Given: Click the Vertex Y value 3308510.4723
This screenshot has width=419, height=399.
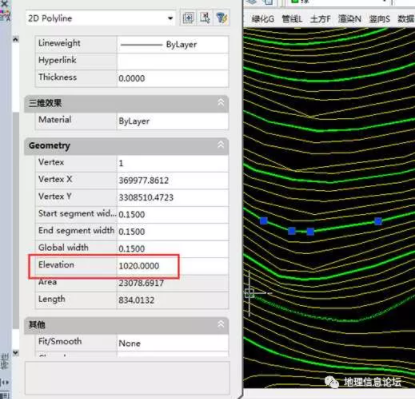Looking at the screenshot, I should tap(173, 197).
